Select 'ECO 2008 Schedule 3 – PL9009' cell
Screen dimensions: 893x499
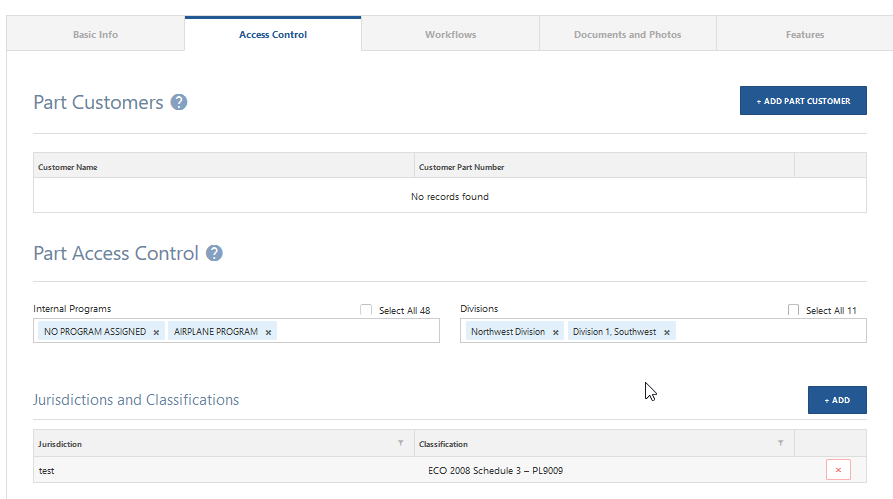604,471
